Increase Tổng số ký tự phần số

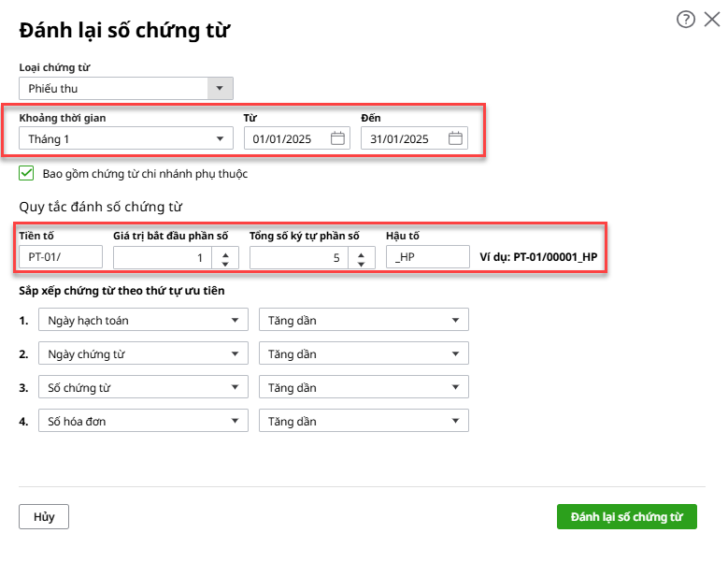pyautogui.click(x=362, y=252)
